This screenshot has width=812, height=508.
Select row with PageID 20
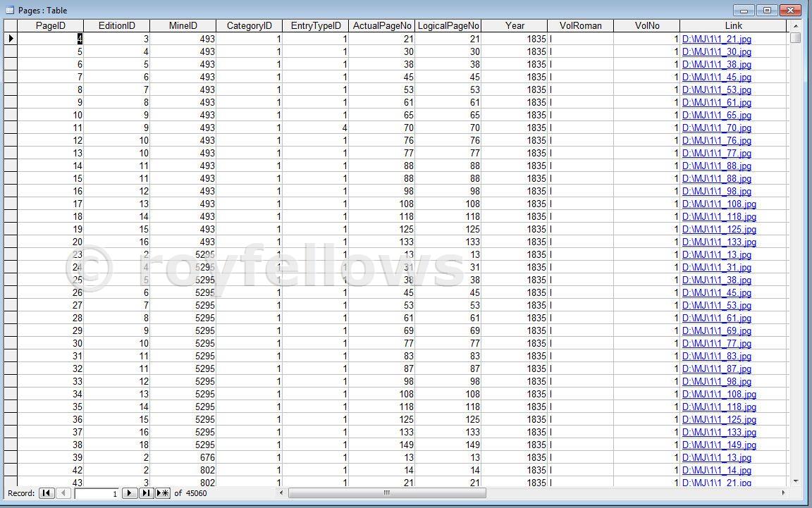pos(10,242)
